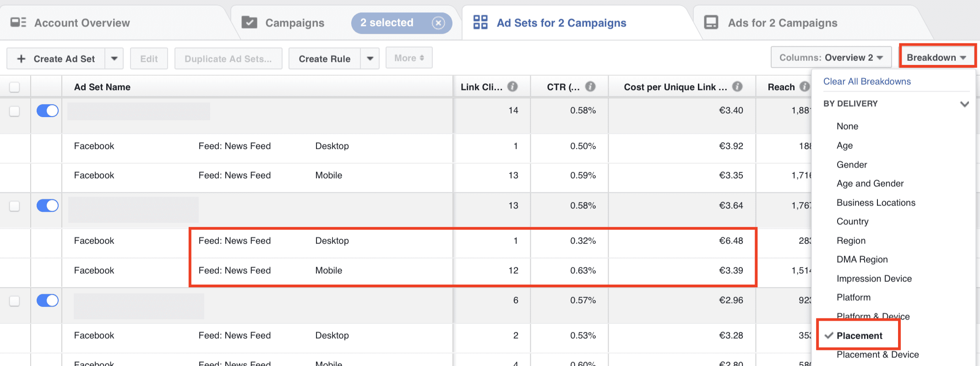
Task: Sort by Ad Set Name column header
Action: pyautogui.click(x=102, y=87)
